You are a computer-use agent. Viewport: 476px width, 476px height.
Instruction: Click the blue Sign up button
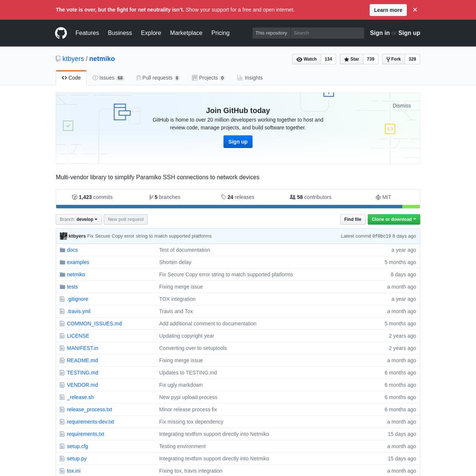coord(238,142)
